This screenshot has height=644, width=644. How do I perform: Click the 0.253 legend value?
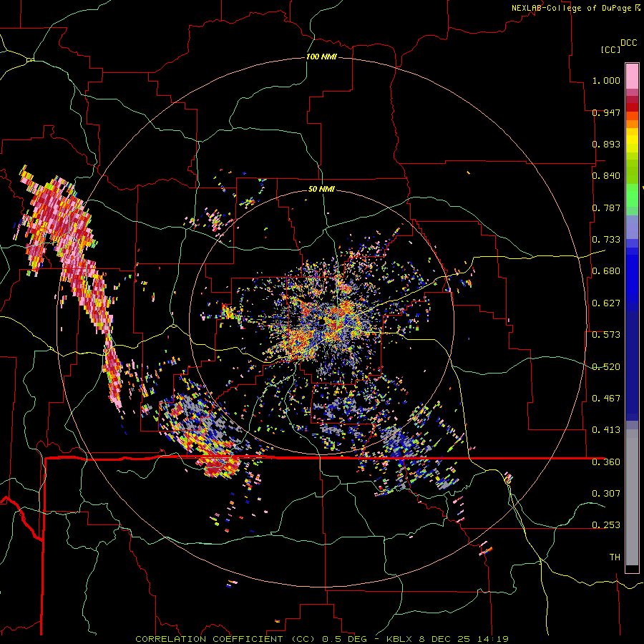pos(606,525)
